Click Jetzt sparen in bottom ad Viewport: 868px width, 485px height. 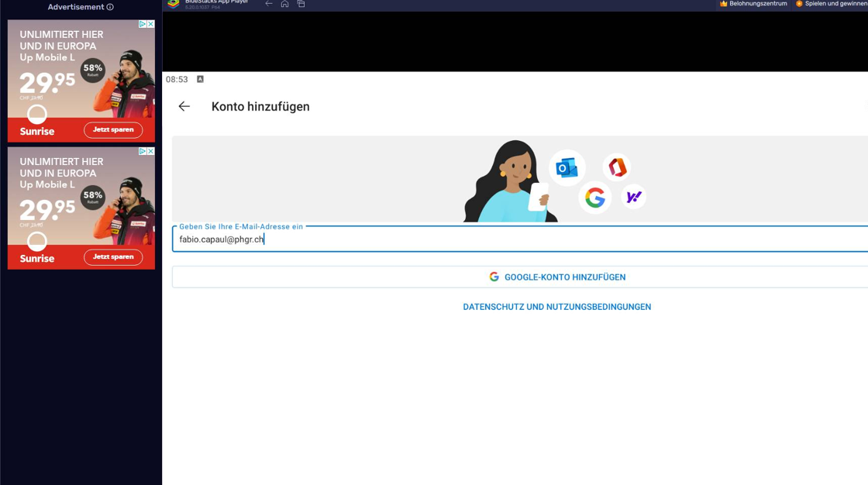pyautogui.click(x=113, y=257)
